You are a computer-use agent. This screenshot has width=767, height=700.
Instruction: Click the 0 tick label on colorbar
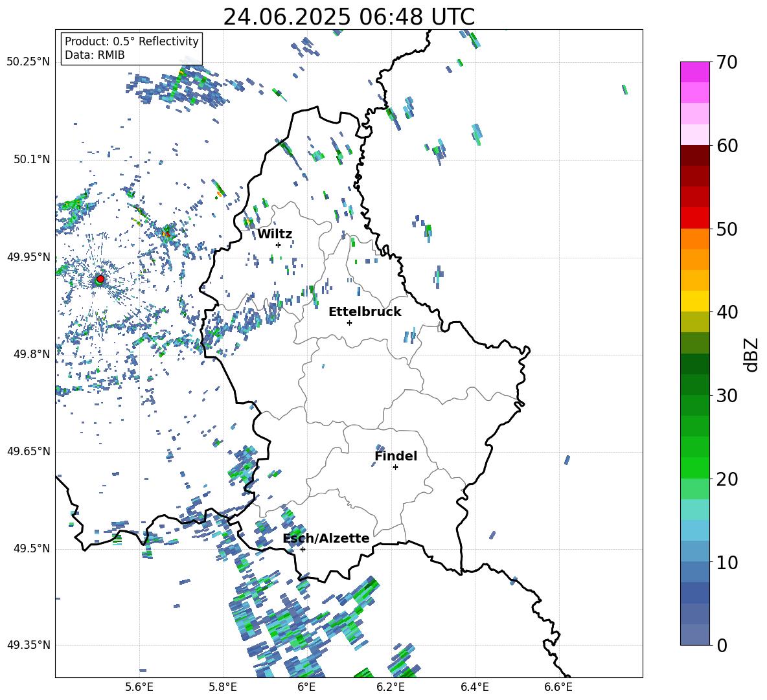pos(722,646)
